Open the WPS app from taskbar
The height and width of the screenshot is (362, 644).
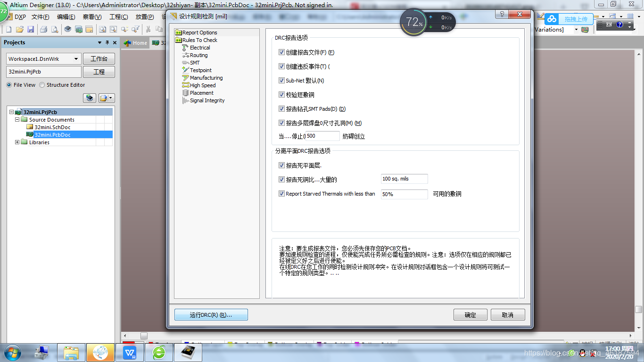[x=129, y=352]
